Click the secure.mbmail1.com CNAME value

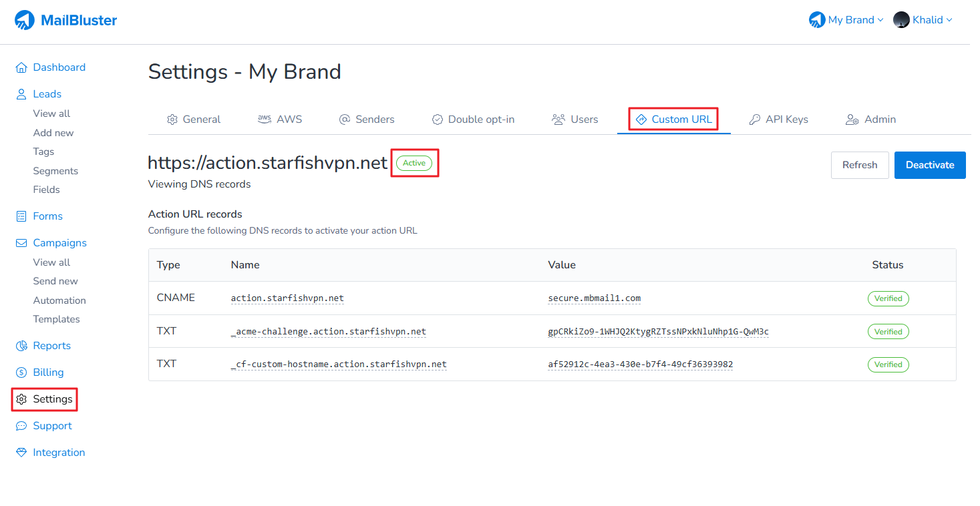(x=594, y=298)
